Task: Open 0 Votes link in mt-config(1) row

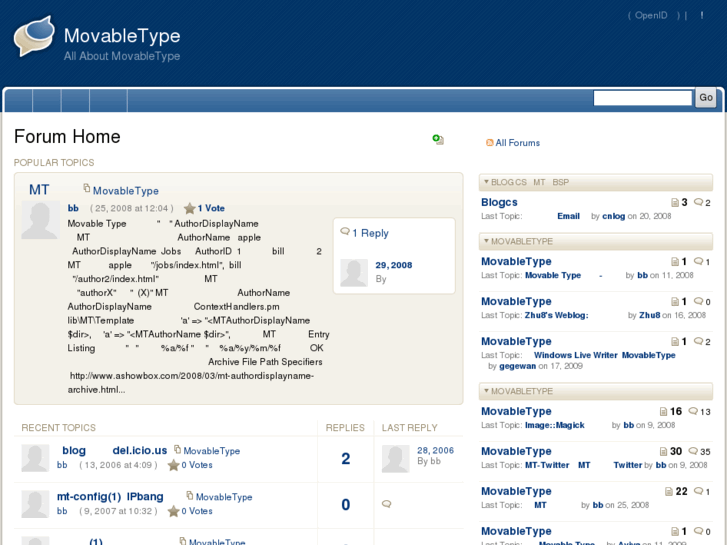Action: 197,511
